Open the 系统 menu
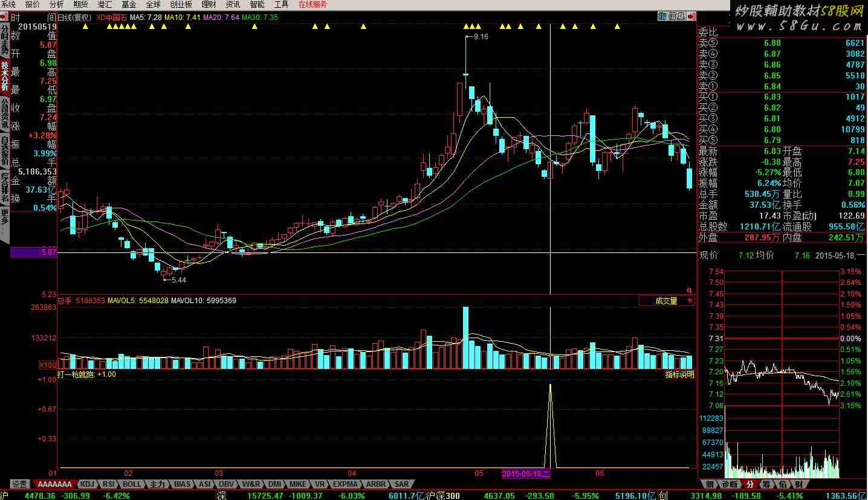868x500 pixels. coord(8,4)
